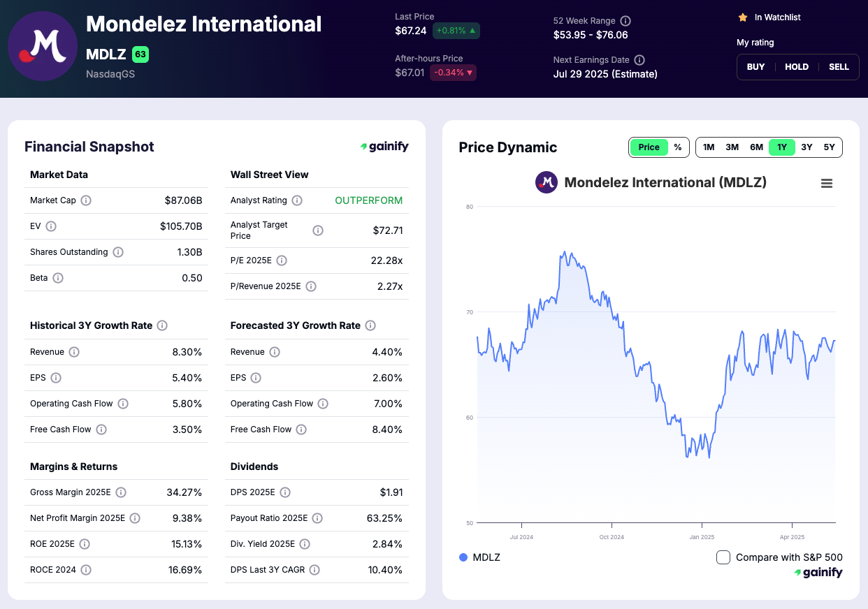Open the chart hamburger menu
The height and width of the screenshot is (609, 868).
pyautogui.click(x=827, y=183)
